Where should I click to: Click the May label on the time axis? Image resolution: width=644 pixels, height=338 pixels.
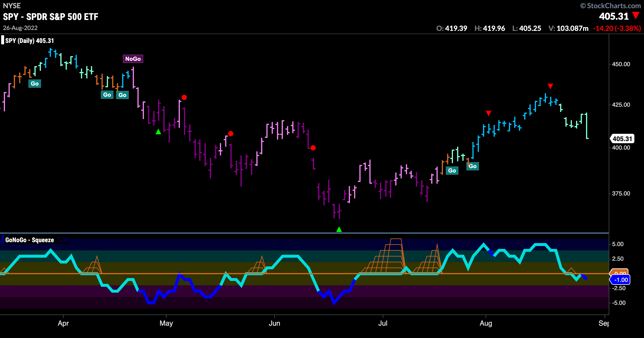coord(166,323)
